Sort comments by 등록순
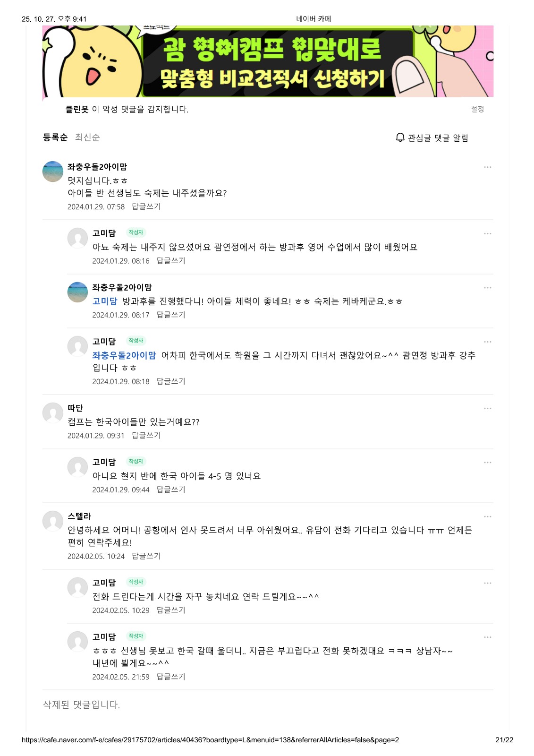The image size is (534, 756). pos(55,137)
